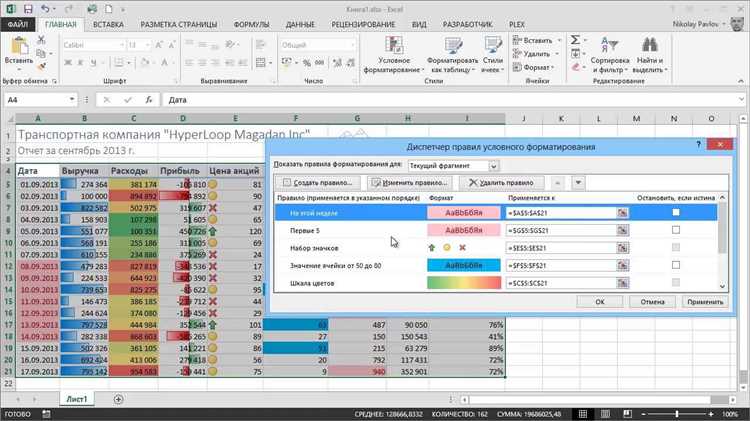Click the range selector icon for =$G$5:$G$21
Screen dimensions: 750x421
(x=622, y=231)
